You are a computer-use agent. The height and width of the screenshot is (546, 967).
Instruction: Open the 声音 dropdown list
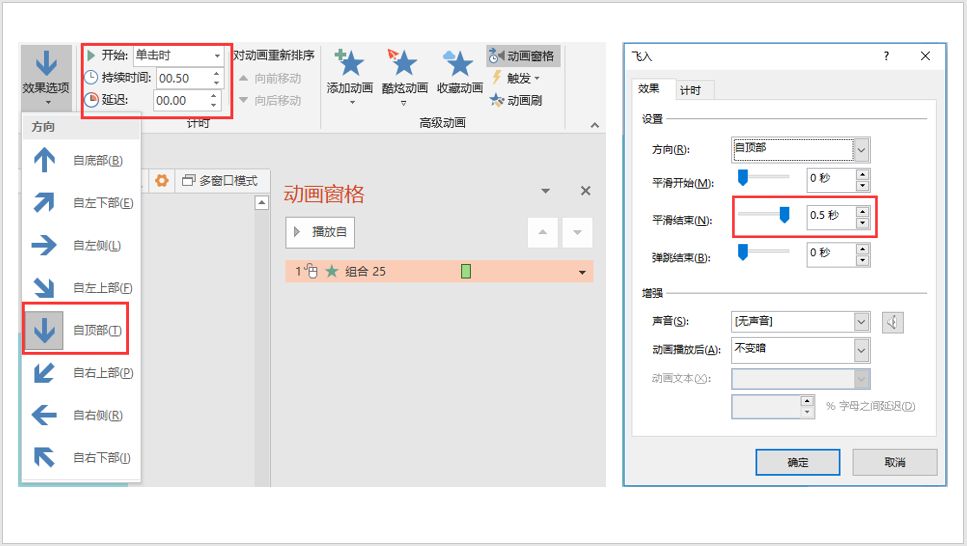(x=861, y=321)
